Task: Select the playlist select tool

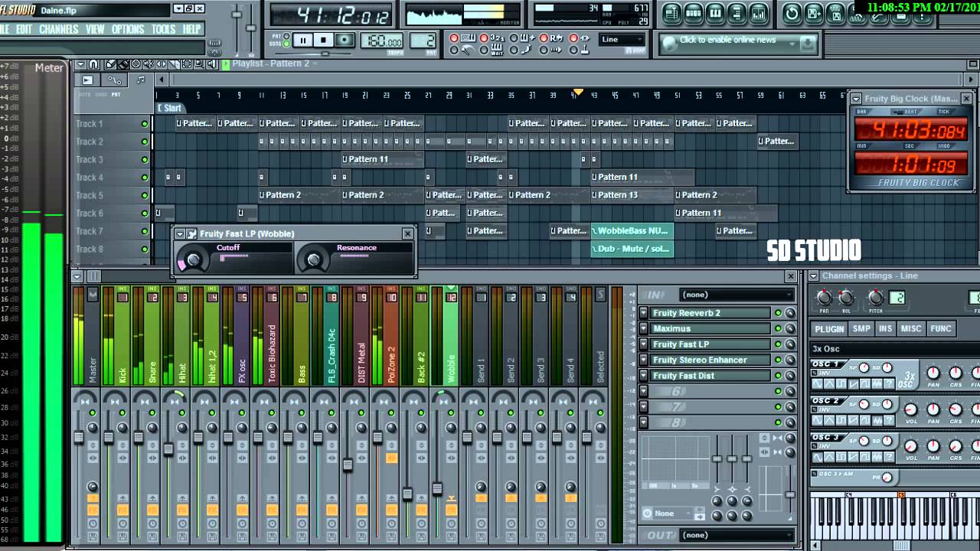Action: [187, 64]
